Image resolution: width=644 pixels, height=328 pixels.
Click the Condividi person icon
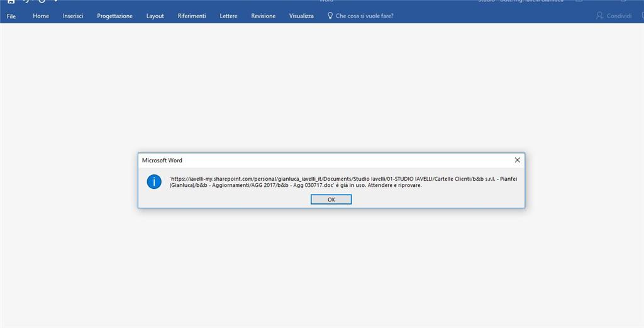point(599,16)
